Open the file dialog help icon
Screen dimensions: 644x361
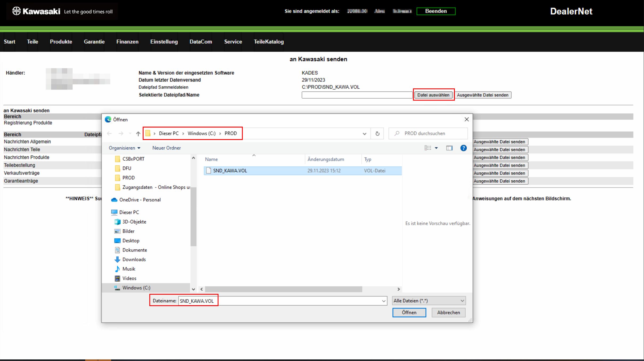pos(463,148)
